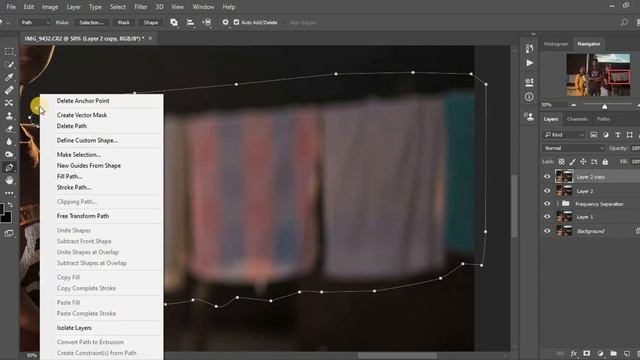Switch to the Paths tab

[x=603, y=119]
